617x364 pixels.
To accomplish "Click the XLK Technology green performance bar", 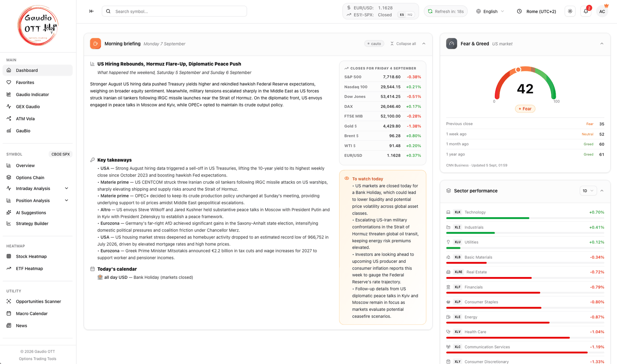I will (x=488, y=218).
